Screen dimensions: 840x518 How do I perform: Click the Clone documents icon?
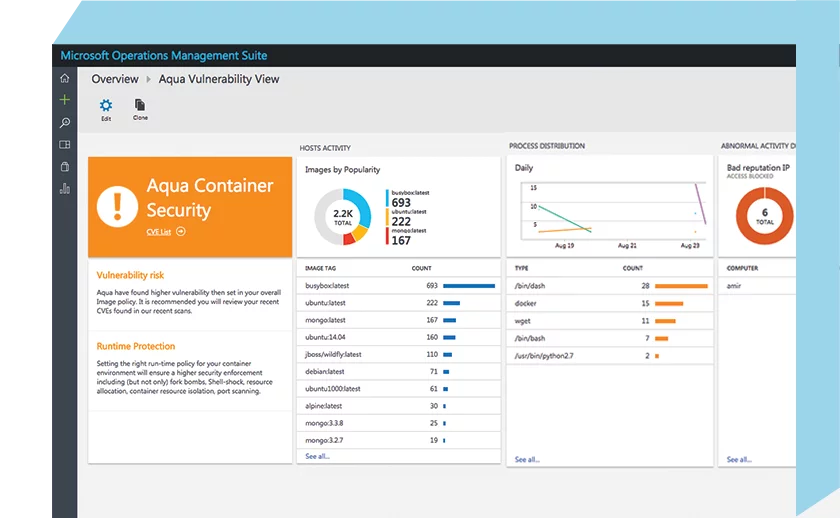coord(140,104)
